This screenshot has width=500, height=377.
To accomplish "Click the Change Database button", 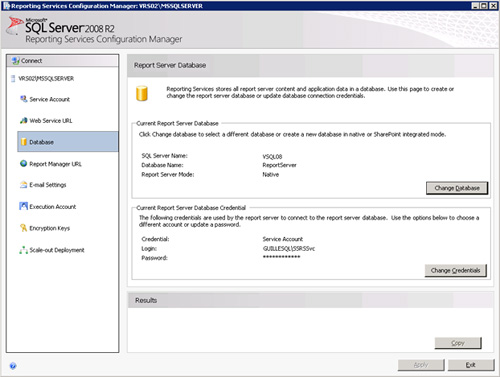I will (457, 188).
